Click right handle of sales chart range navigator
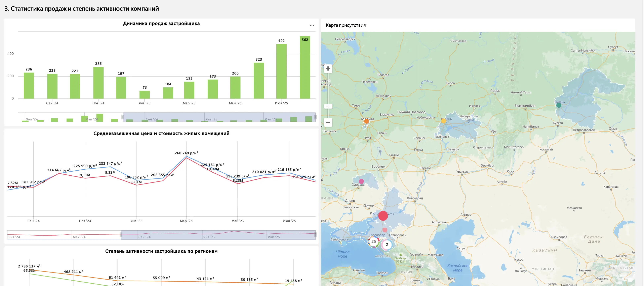 pyautogui.click(x=315, y=117)
